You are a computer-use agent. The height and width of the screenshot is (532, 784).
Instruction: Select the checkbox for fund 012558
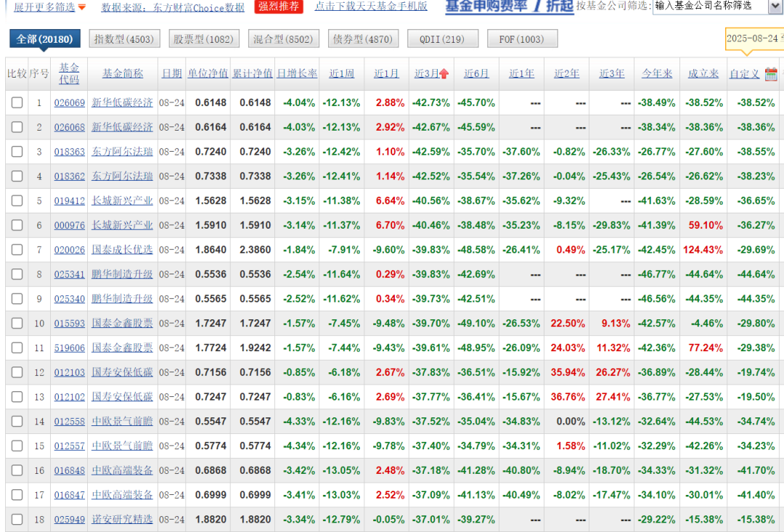(x=17, y=421)
